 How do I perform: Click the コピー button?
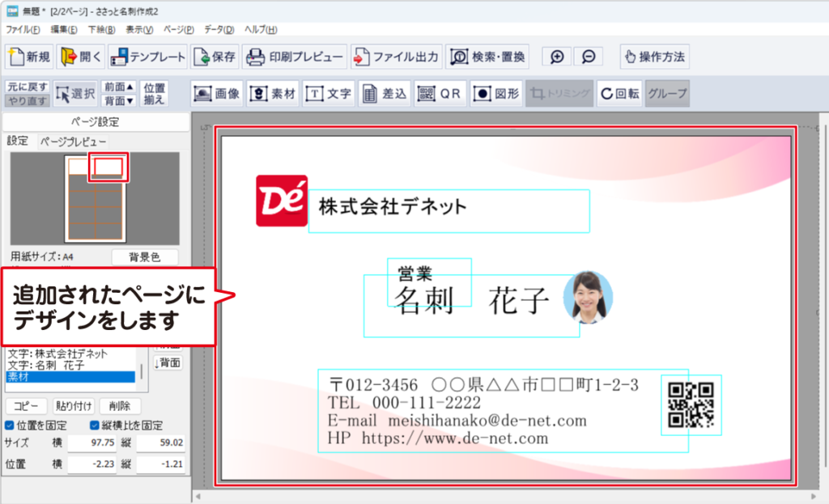pyautogui.click(x=26, y=406)
